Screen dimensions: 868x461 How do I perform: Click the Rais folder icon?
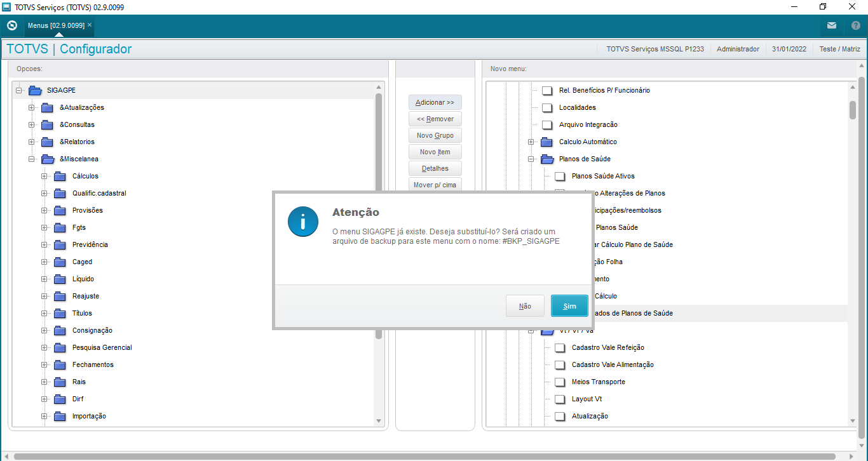click(60, 382)
